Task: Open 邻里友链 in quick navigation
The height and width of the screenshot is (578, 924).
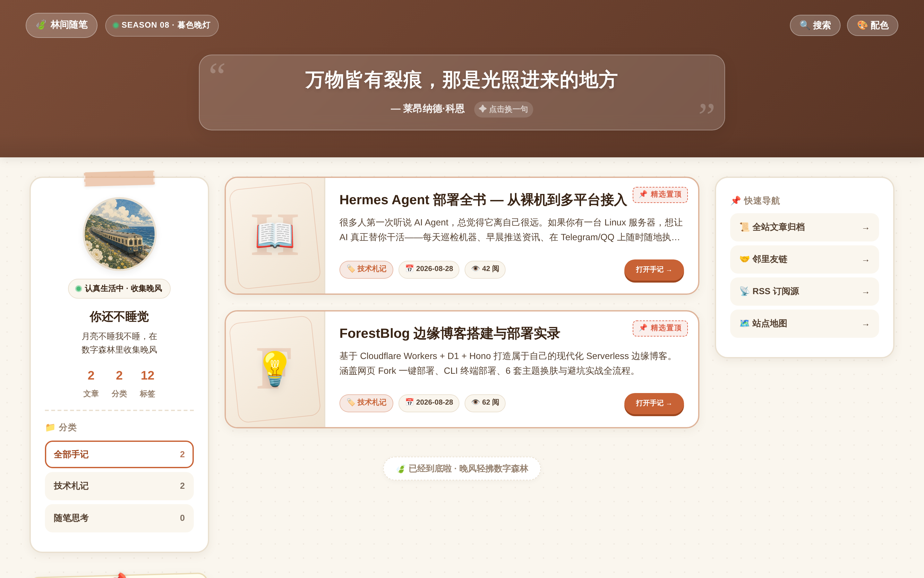Action: [x=805, y=259]
